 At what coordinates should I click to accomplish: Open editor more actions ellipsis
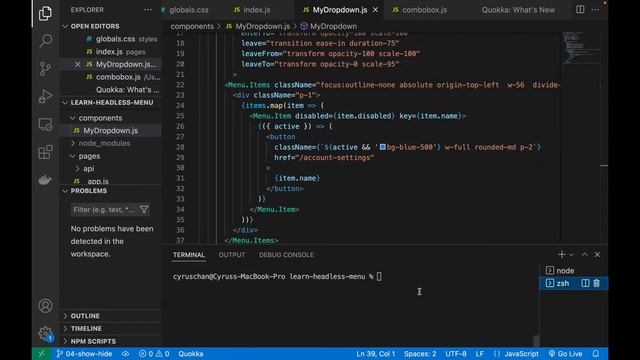coord(596,9)
